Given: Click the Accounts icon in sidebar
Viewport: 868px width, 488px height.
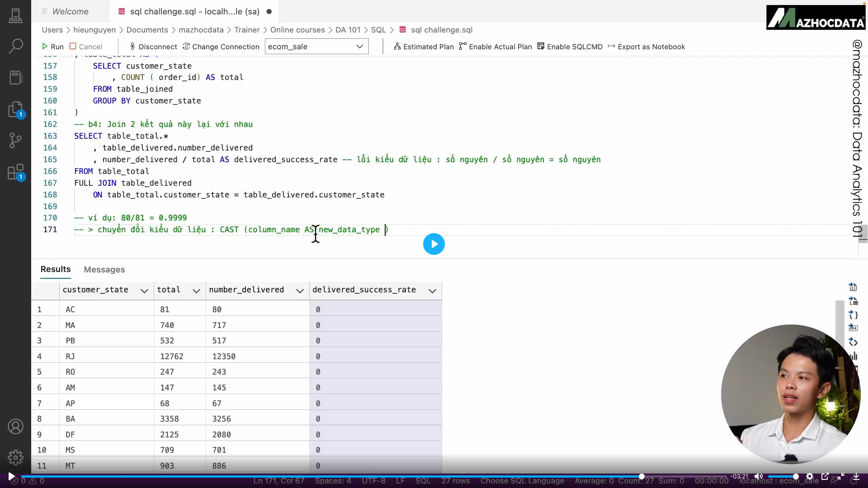Looking at the screenshot, I should pos(16,426).
